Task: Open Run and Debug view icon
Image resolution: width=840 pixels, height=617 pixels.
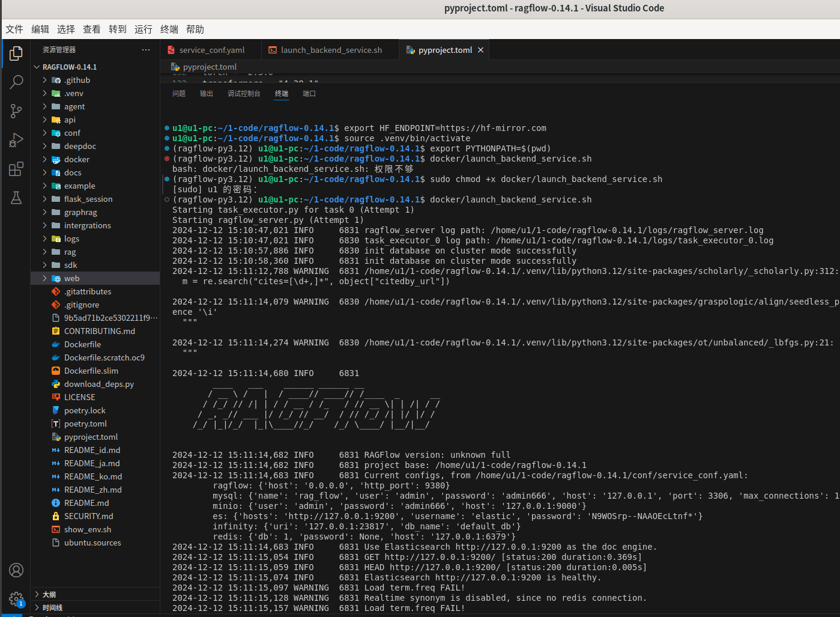Action: click(x=16, y=140)
